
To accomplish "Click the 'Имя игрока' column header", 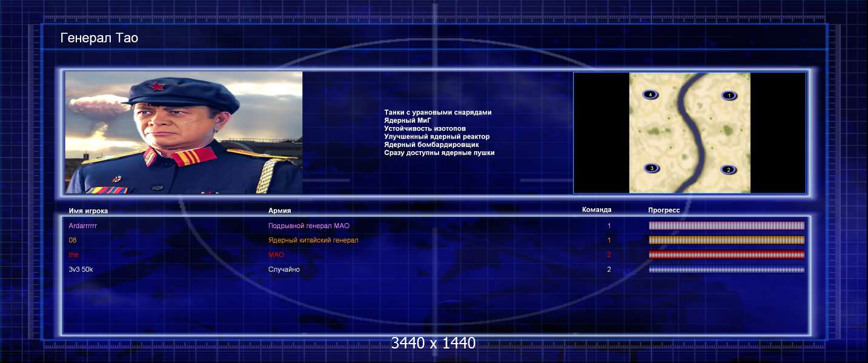I will pyautogui.click(x=88, y=211).
